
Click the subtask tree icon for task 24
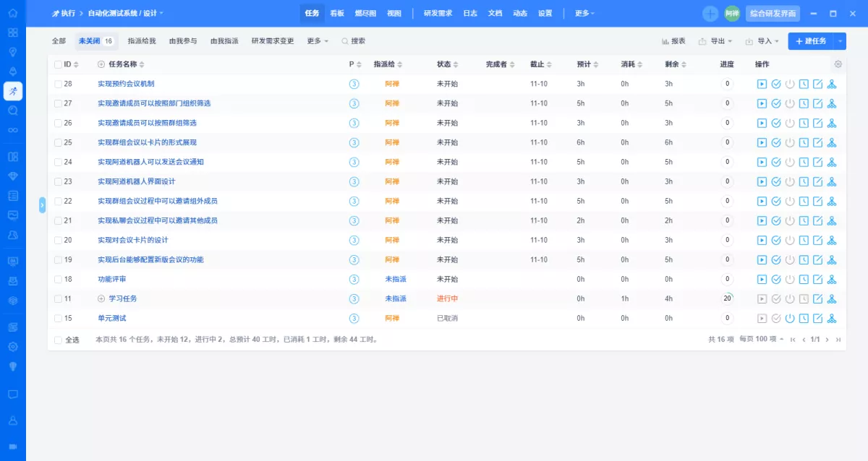(832, 162)
